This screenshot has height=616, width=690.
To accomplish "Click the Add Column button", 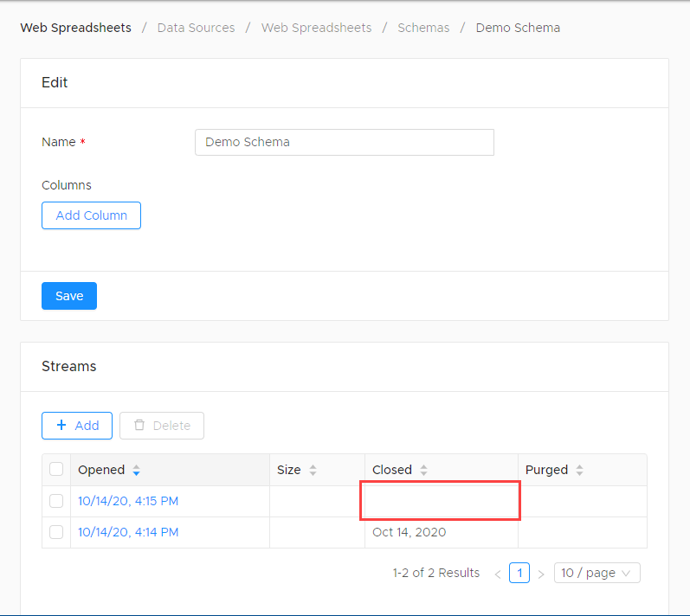I will pyautogui.click(x=91, y=215).
